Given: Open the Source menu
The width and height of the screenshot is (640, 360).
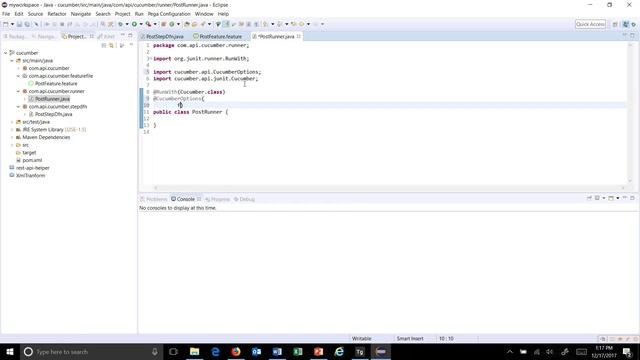Looking at the screenshot, I should 35,14.
